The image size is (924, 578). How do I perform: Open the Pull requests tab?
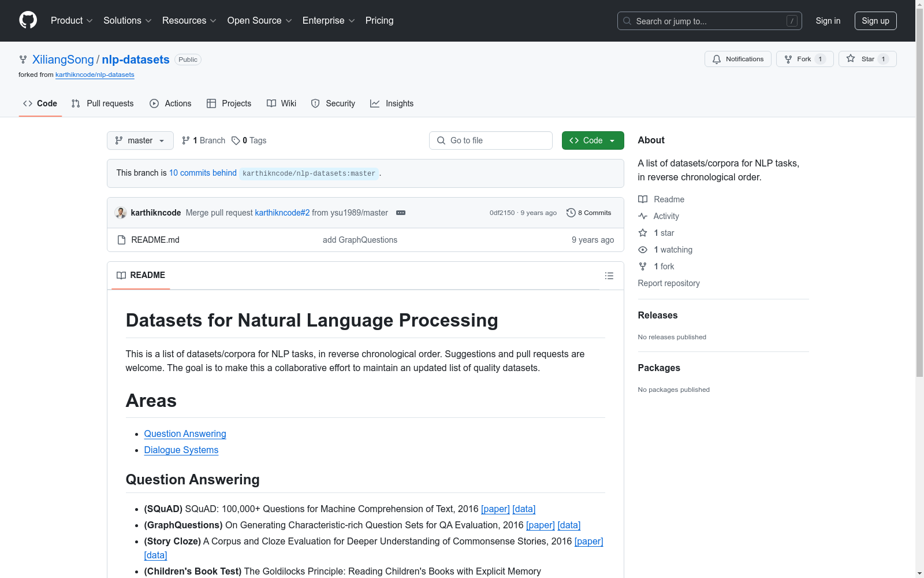103,103
